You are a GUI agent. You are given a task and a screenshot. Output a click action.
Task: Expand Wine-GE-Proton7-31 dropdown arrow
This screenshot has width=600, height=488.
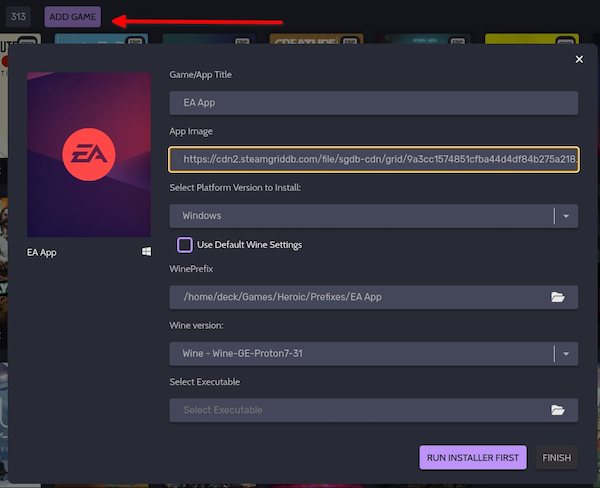(x=566, y=354)
